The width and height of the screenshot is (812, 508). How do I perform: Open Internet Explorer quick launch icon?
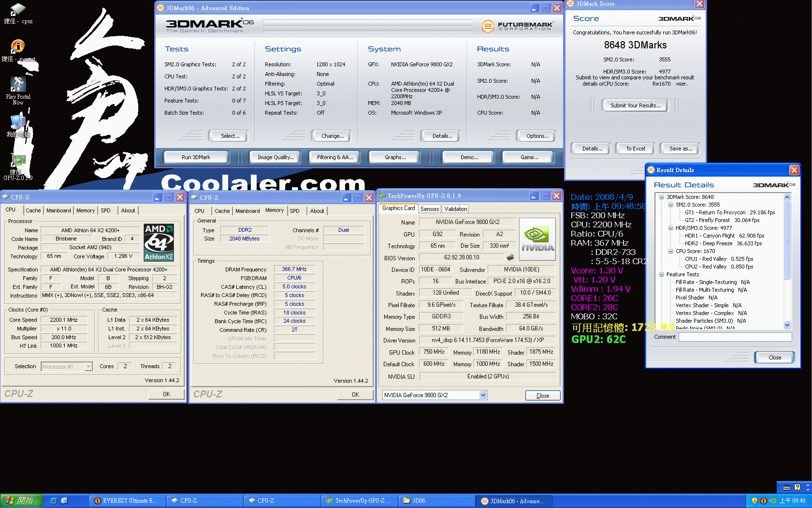pyautogui.click(x=53, y=501)
